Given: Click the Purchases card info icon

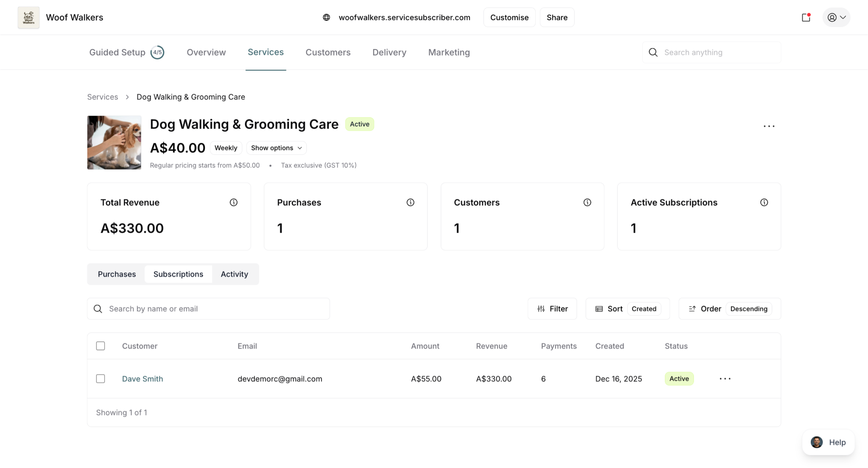Looking at the screenshot, I should click(x=410, y=202).
